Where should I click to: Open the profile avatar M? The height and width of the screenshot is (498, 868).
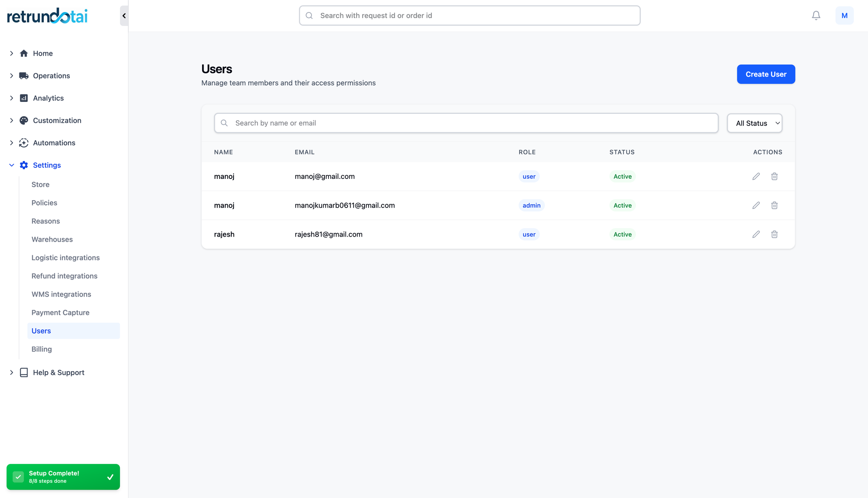pos(844,15)
